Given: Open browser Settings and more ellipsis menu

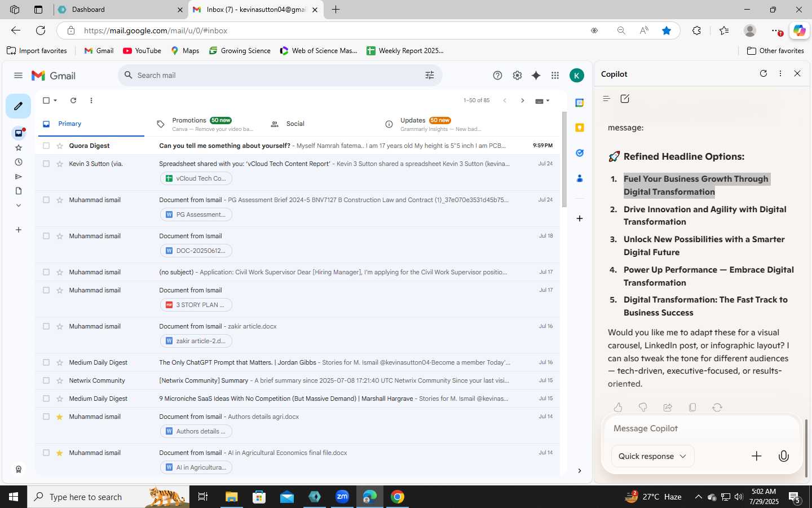Looking at the screenshot, I should point(776,31).
